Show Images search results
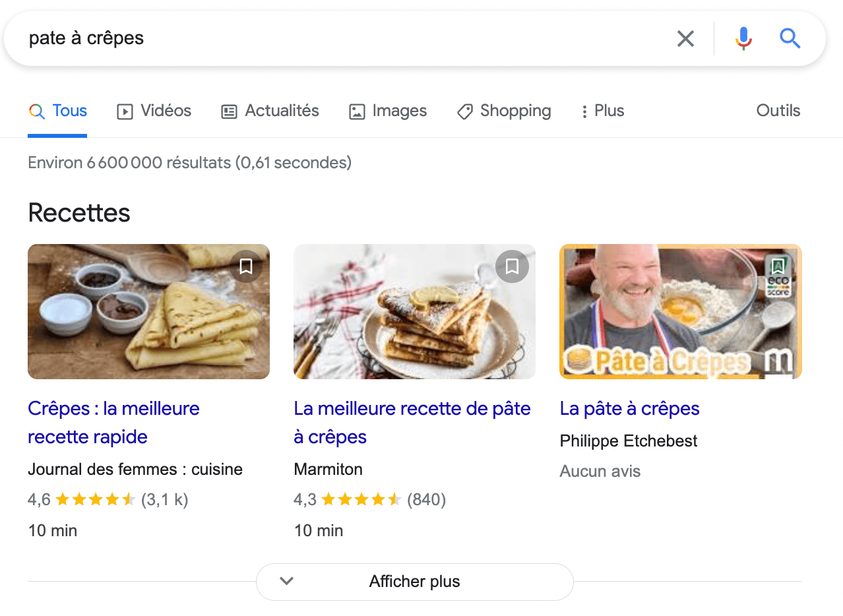The image size is (843, 616). tap(388, 111)
